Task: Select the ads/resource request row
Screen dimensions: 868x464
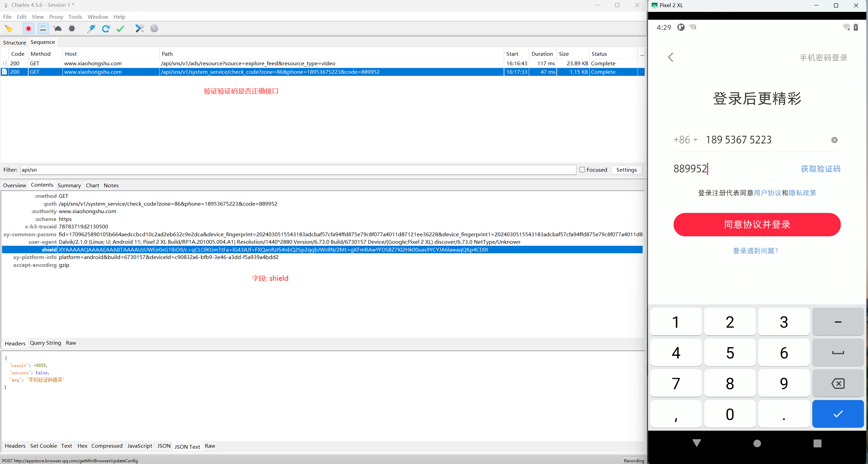Action: point(323,63)
